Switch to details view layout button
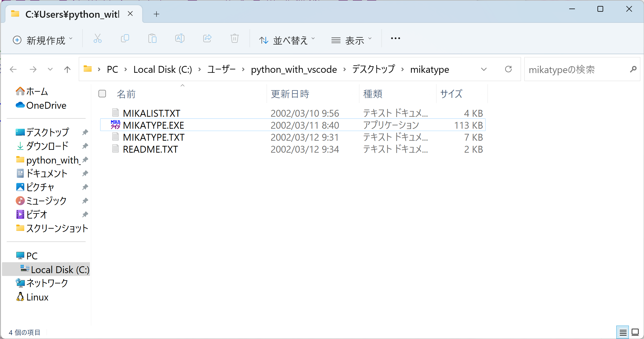Image resolution: width=644 pixels, height=339 pixels. point(623,332)
